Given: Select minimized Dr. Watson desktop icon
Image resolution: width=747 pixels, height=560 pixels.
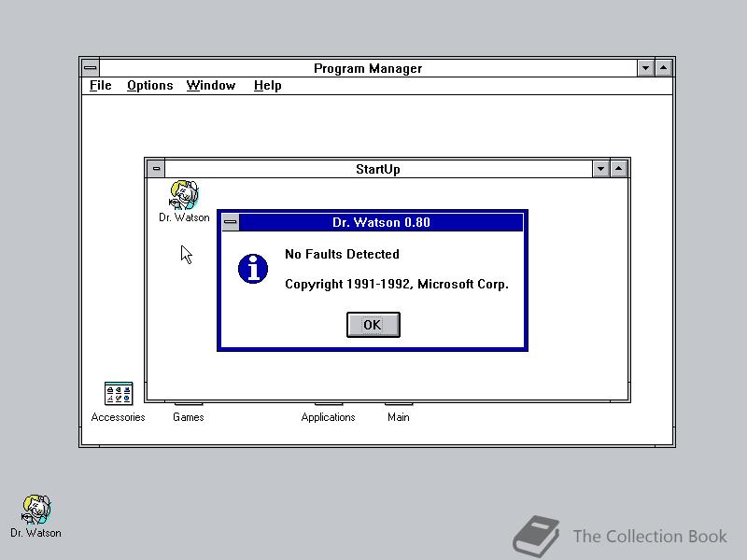Looking at the screenshot, I should click(35, 516).
